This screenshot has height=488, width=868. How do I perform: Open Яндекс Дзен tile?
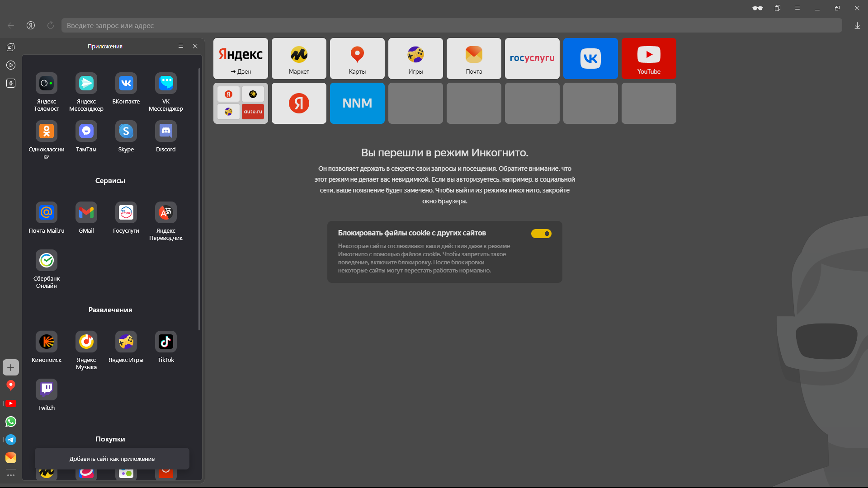(x=241, y=58)
